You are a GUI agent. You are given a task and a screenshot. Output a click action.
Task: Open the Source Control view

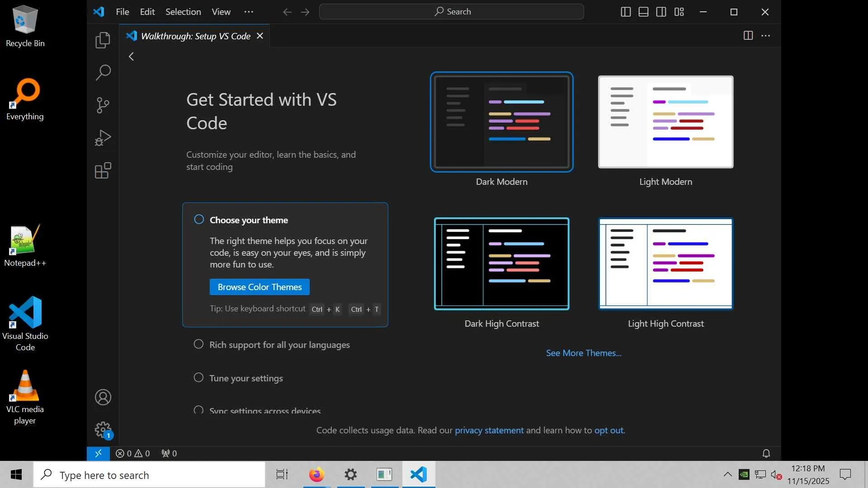click(x=103, y=105)
